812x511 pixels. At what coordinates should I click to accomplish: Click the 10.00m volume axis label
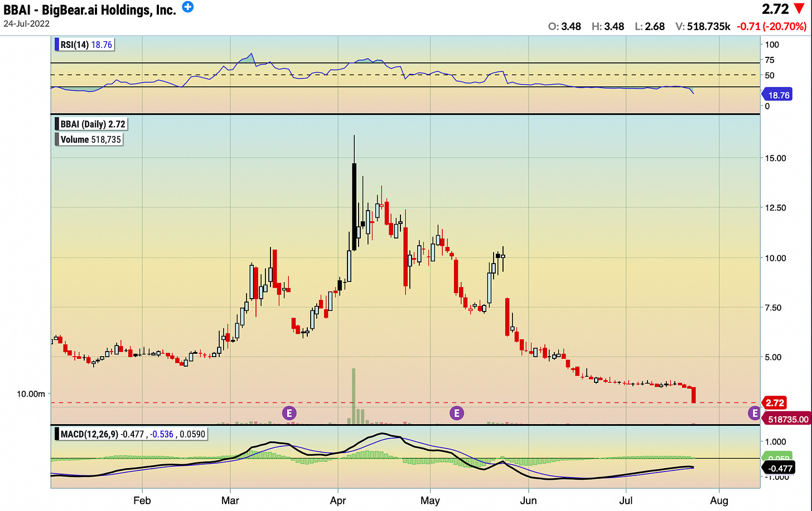pos(31,394)
